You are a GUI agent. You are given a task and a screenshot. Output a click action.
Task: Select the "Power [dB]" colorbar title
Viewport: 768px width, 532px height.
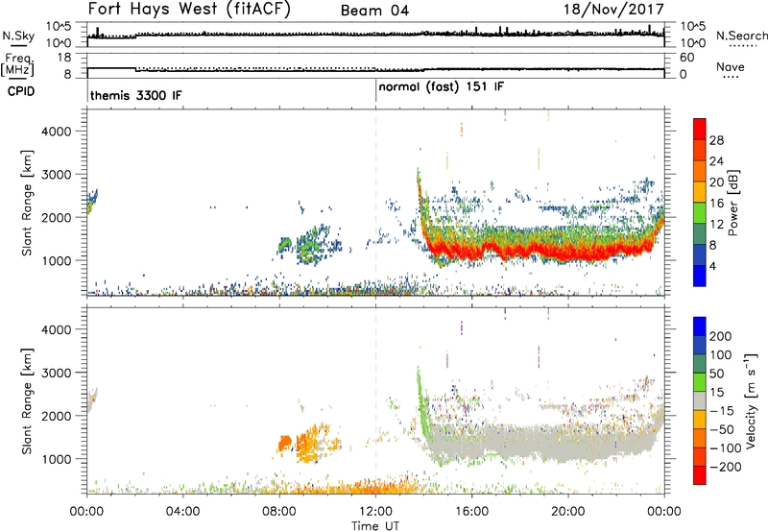coord(732,203)
